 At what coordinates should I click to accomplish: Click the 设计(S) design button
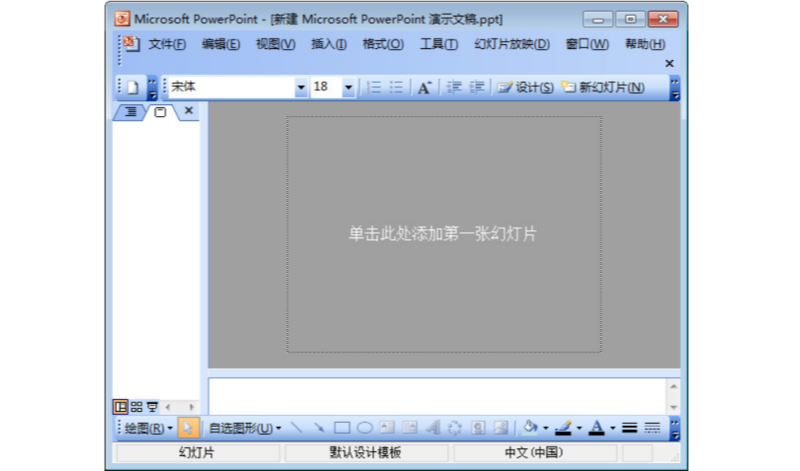pos(526,88)
